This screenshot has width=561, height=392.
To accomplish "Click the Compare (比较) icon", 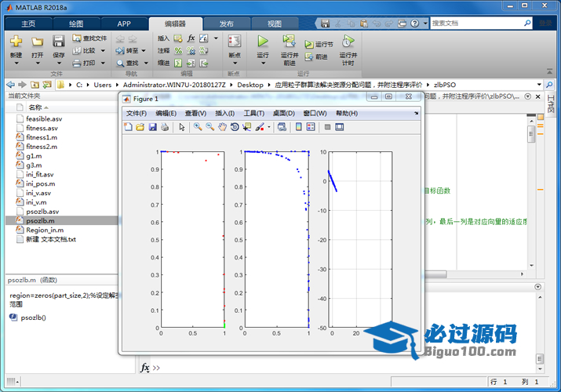I will (x=77, y=51).
